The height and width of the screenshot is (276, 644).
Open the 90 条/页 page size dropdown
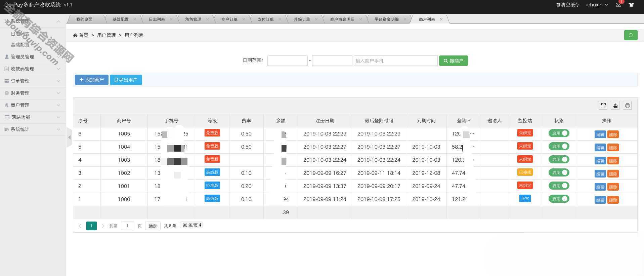pyautogui.click(x=191, y=225)
